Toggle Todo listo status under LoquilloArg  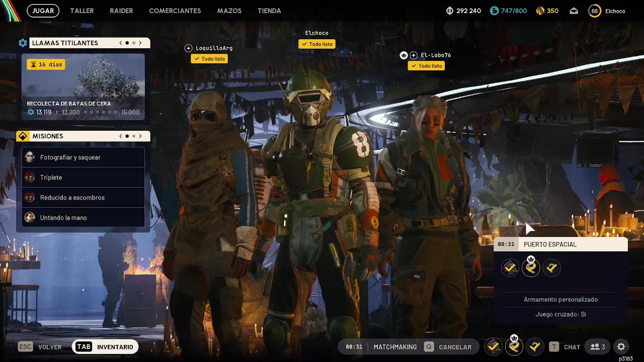coord(209,59)
